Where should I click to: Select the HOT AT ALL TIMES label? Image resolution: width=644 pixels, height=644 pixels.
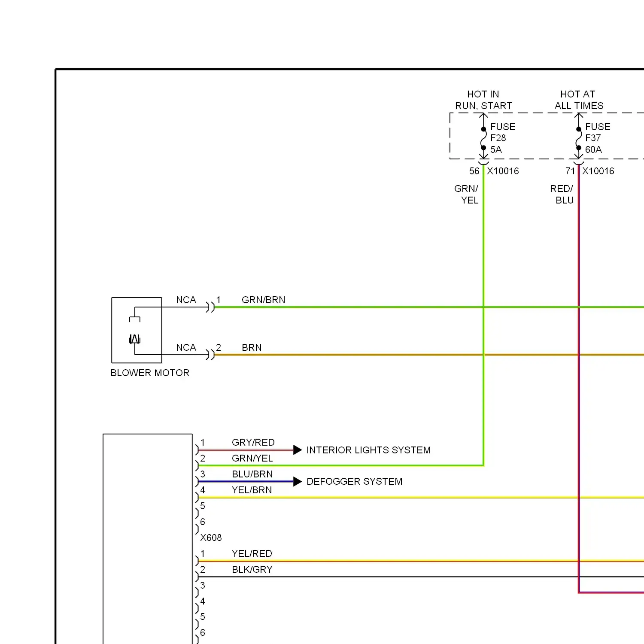point(579,100)
